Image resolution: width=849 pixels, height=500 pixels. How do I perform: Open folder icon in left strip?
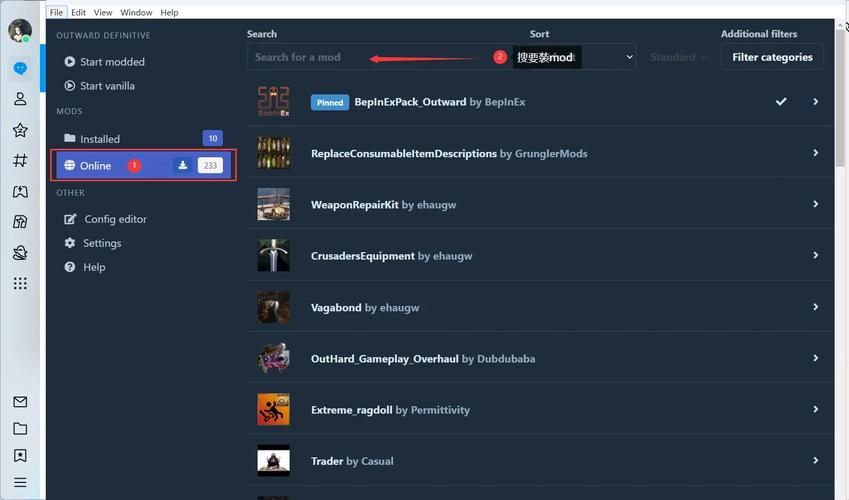[x=20, y=428]
